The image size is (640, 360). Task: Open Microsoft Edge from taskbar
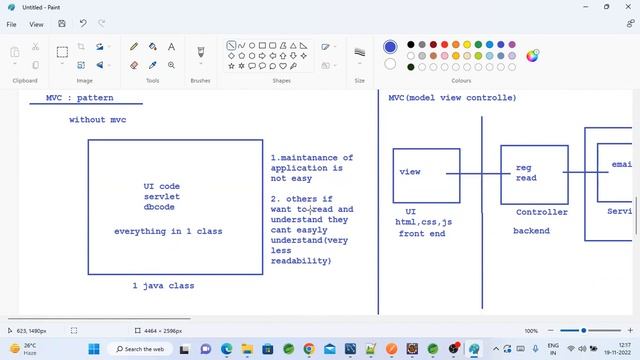click(227, 349)
